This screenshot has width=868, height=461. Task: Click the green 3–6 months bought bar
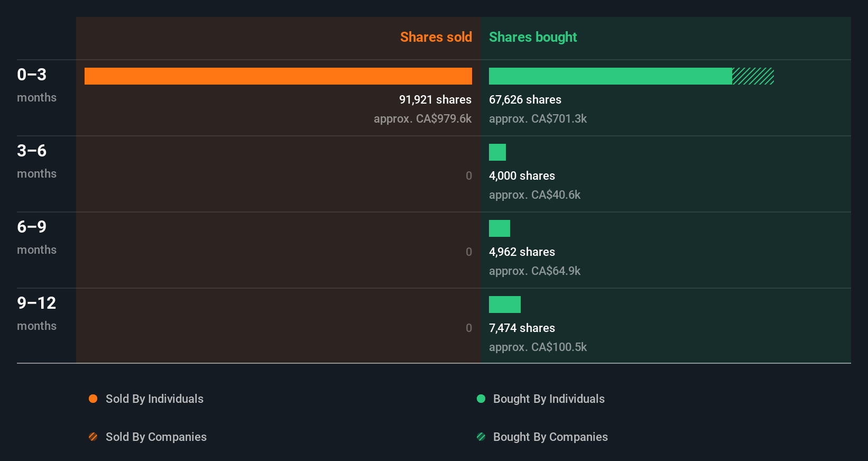tap(497, 152)
